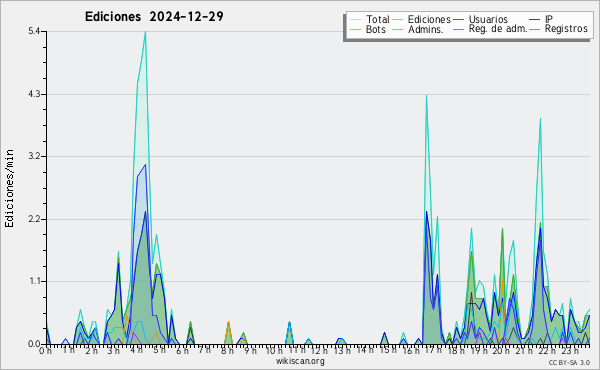Click the y-axis value 5.4
The image size is (600, 370).
[x=34, y=31]
